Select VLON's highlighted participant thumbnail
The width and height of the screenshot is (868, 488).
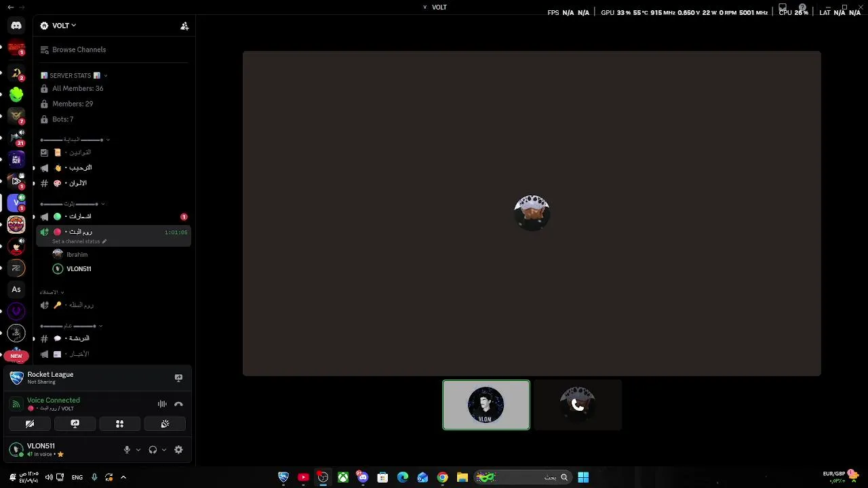pyautogui.click(x=486, y=405)
